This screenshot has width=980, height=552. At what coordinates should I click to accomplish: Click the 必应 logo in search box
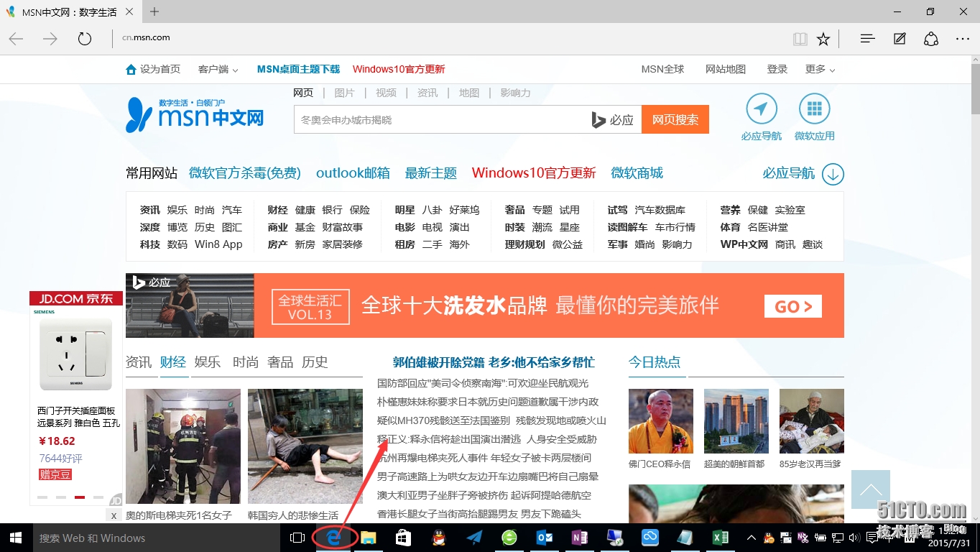coord(613,120)
